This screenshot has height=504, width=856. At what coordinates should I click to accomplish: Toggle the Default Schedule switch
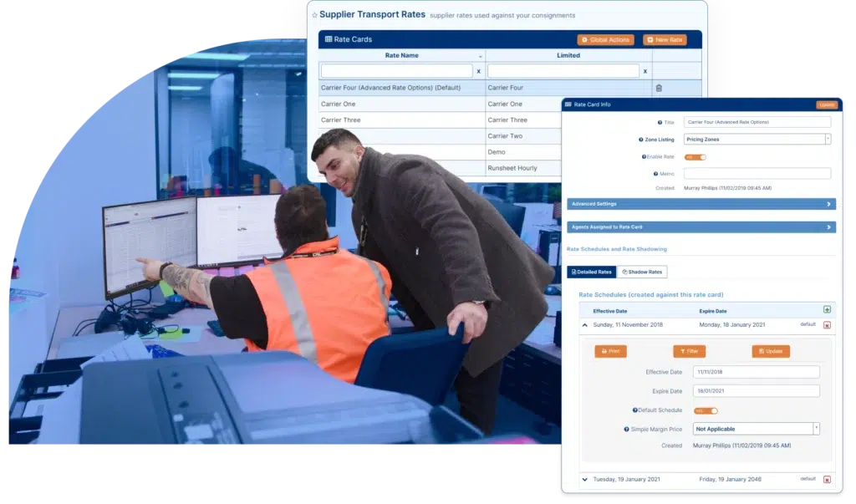(706, 410)
